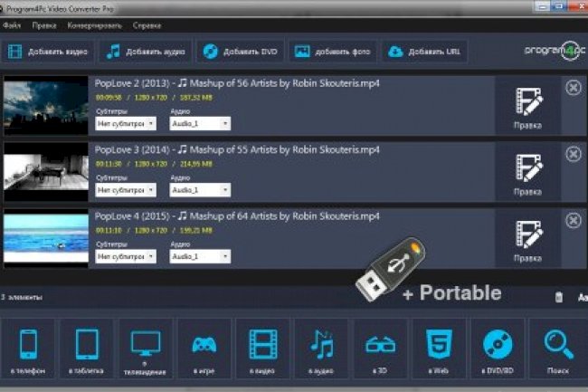Choose the phone output profile (в телефон)
588x392 pixels.
pos(28,350)
